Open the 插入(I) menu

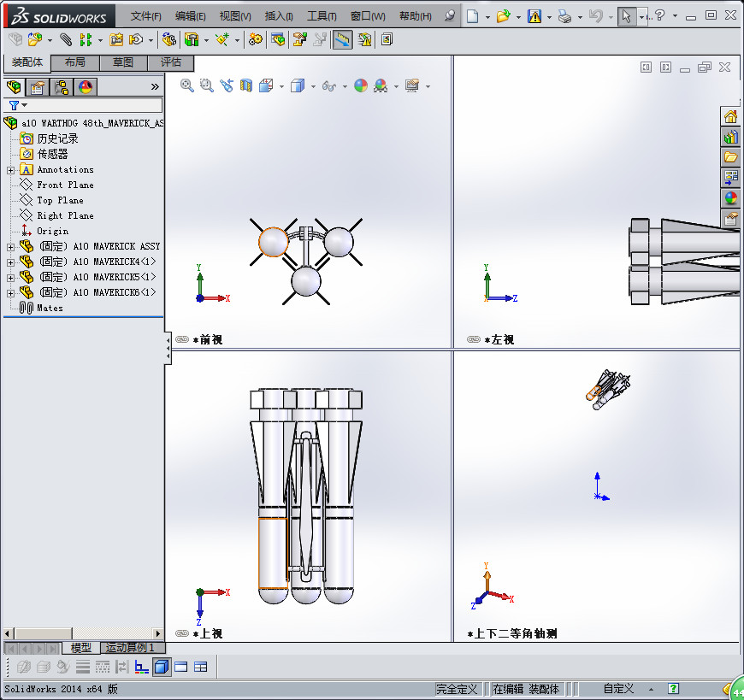pyautogui.click(x=279, y=16)
